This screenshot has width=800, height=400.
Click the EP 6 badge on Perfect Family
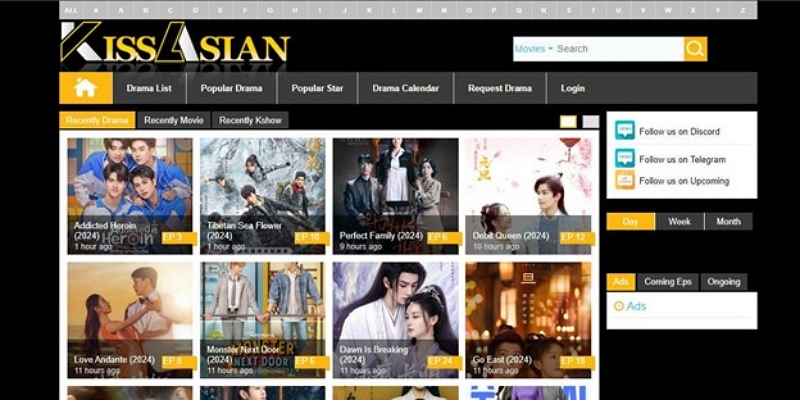click(443, 237)
